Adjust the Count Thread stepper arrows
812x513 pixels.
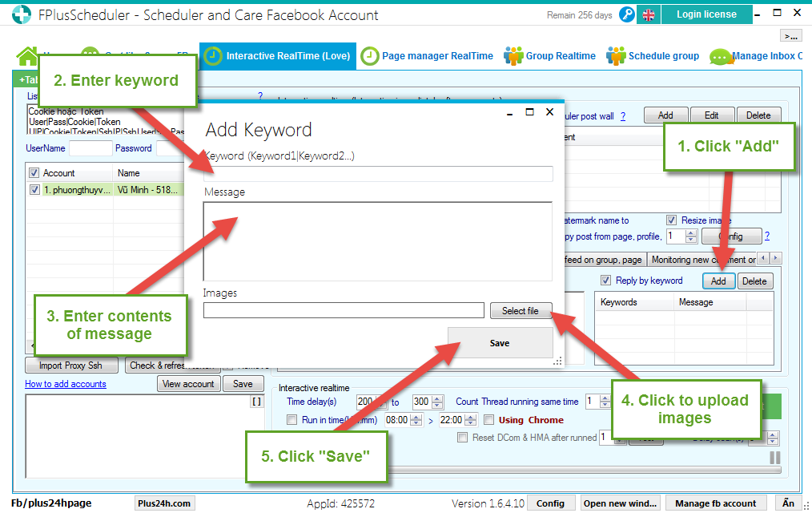tap(605, 402)
